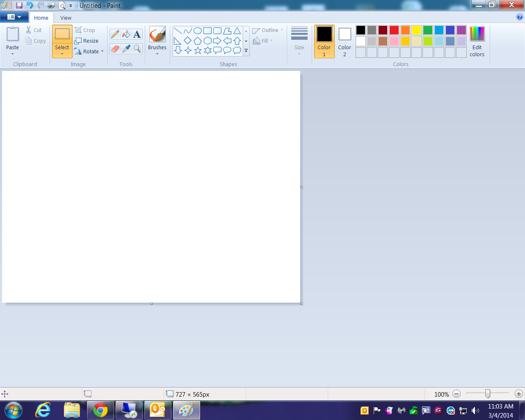This screenshot has width=525, height=420.
Task: Choose the Text tool
Action: click(x=137, y=34)
